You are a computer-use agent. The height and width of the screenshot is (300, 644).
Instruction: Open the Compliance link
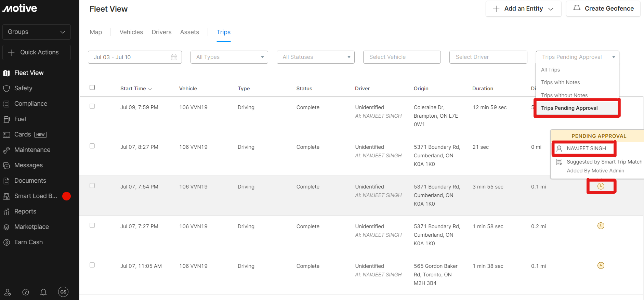31,104
